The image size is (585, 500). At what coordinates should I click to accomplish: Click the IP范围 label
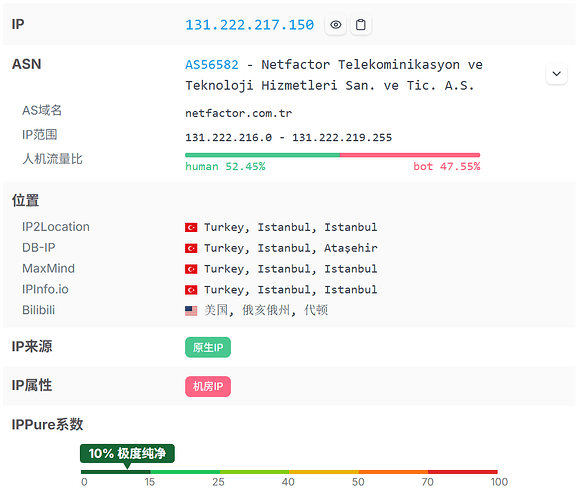(x=40, y=135)
